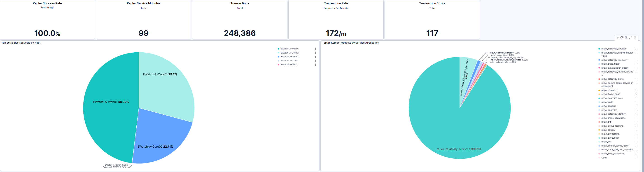Toggle relsvr_relativity_telemetry legend item
The width and height of the screenshot is (644, 172).
click(614, 60)
